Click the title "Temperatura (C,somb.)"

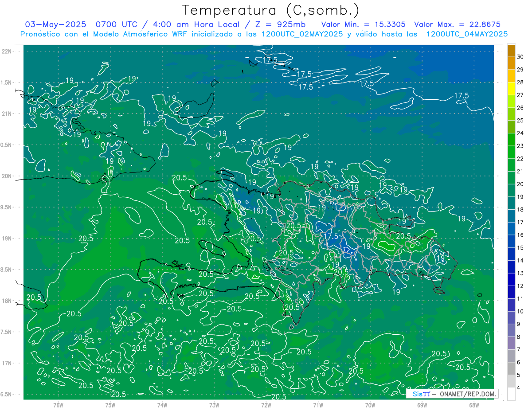[271, 10]
